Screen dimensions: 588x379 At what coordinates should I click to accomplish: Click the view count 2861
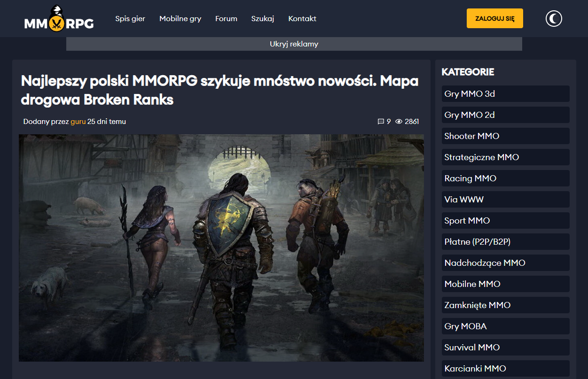pyautogui.click(x=412, y=122)
